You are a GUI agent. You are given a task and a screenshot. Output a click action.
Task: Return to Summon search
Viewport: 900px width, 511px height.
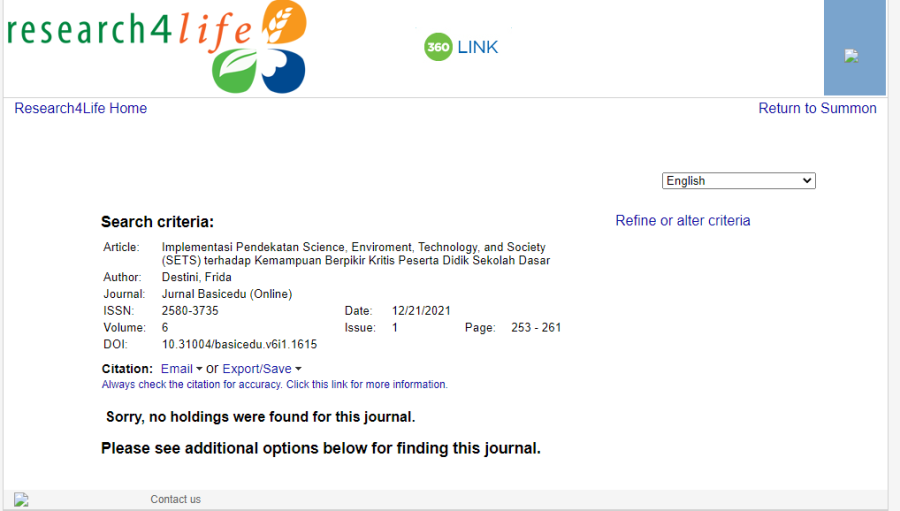click(817, 108)
